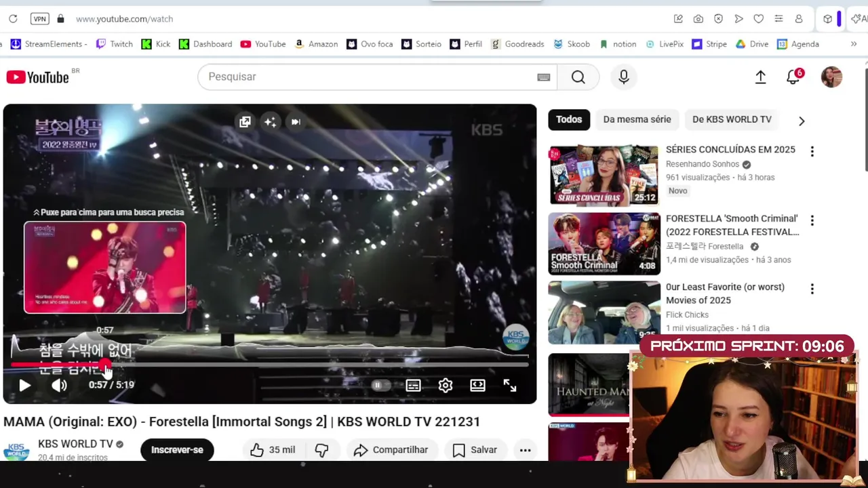
Task: Save the video with the Salvar button
Action: 475,449
